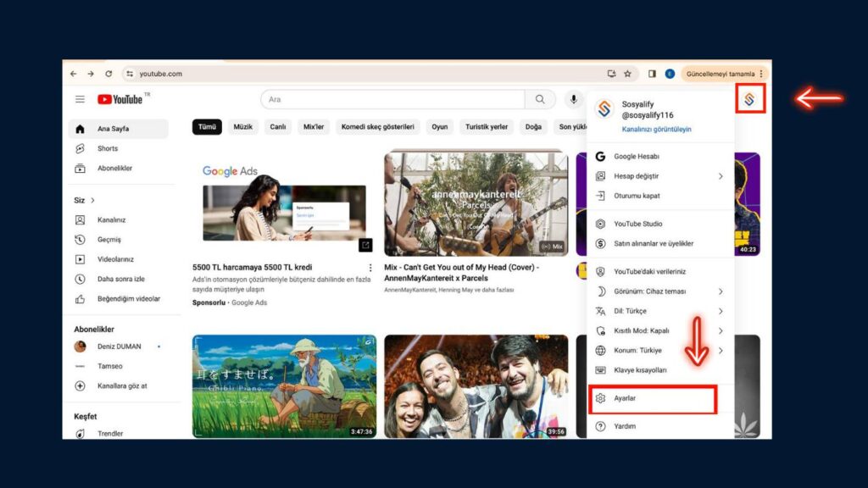Click Kanalınızı görüntüleyin link
The width and height of the screenshot is (868, 488).
coord(656,129)
